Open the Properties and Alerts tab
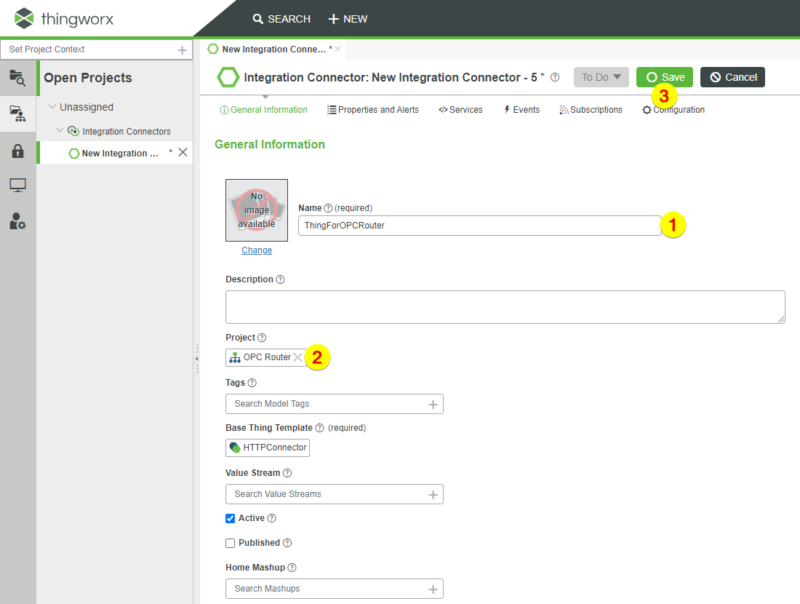 pyautogui.click(x=373, y=110)
